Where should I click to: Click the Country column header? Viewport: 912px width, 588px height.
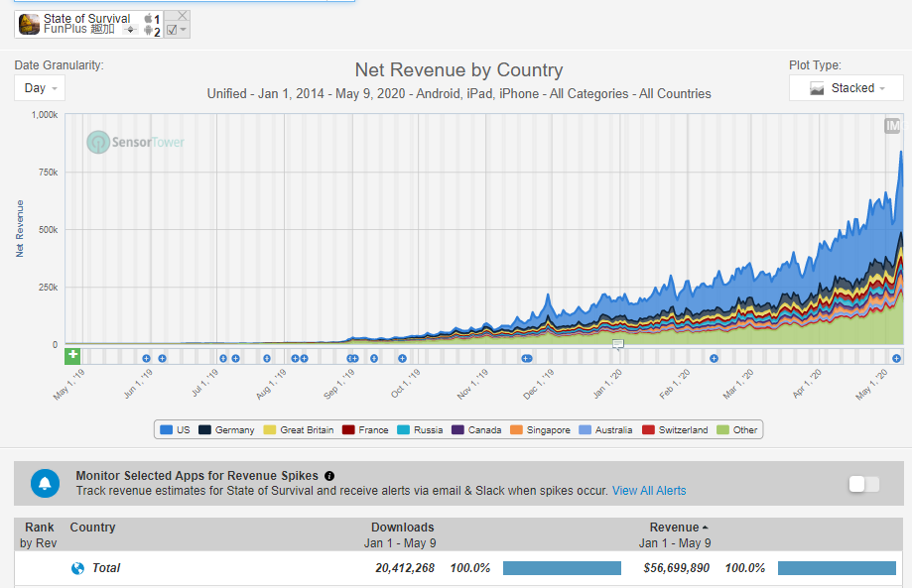92,528
